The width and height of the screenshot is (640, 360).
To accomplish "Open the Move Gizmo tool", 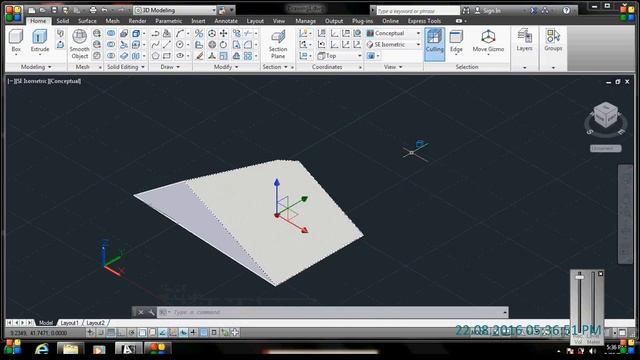I will pyautogui.click(x=488, y=41).
